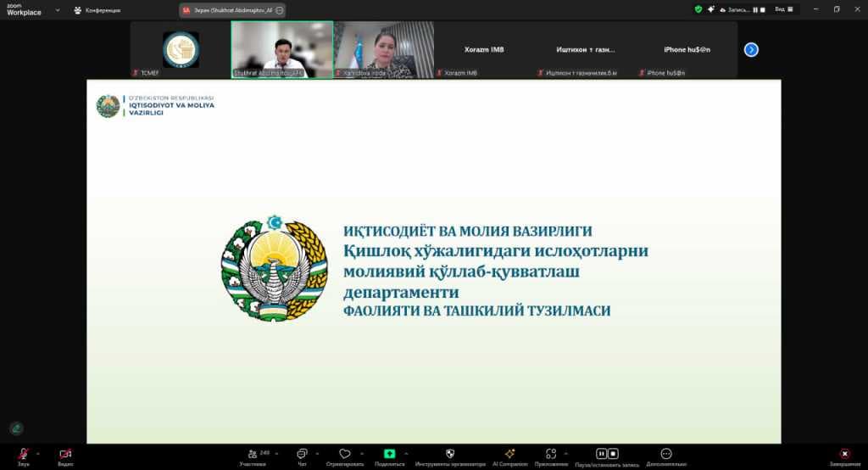Click the text ФАОЛИЯТИ ВА ТАШКИЛИЙ ТУЗИЛМАСИ
The width and height of the screenshot is (868, 470).
point(476,311)
